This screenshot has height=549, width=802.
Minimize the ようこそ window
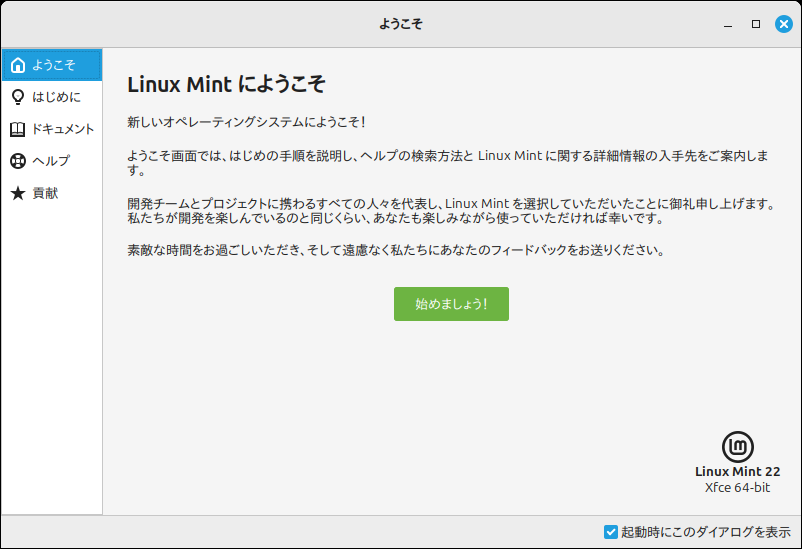(x=728, y=23)
